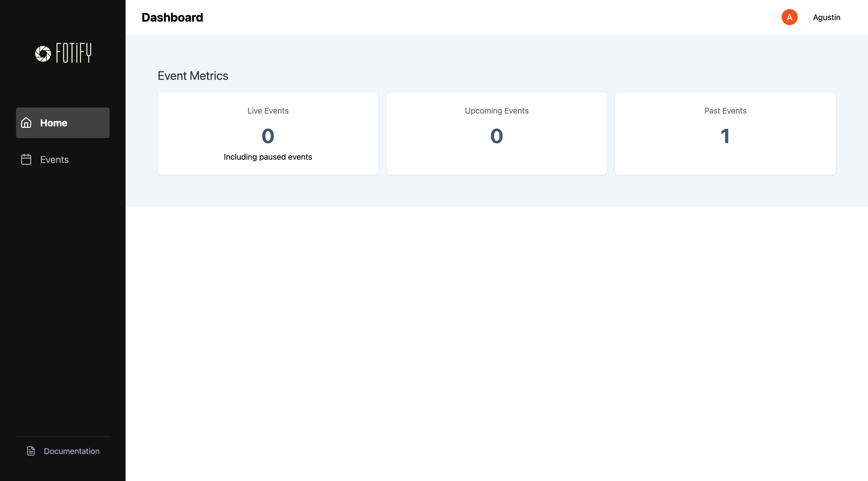This screenshot has height=481, width=868.
Task: Click the Agustin username
Action: tap(826, 17)
